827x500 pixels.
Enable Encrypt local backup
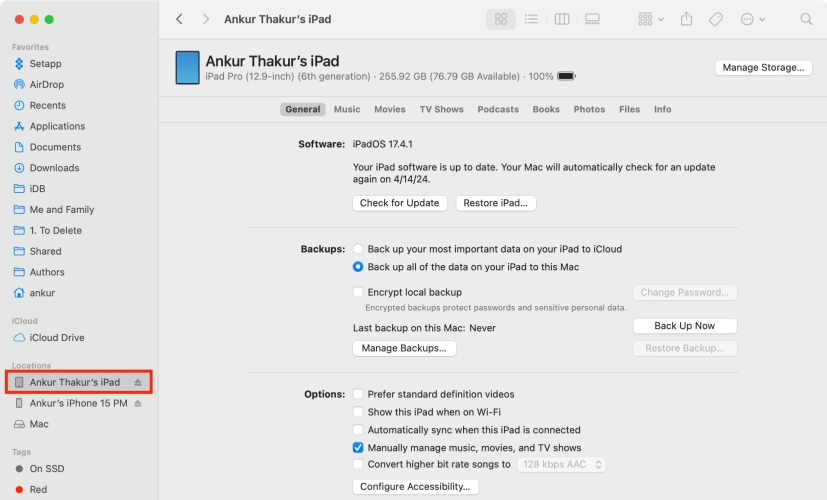(x=358, y=292)
